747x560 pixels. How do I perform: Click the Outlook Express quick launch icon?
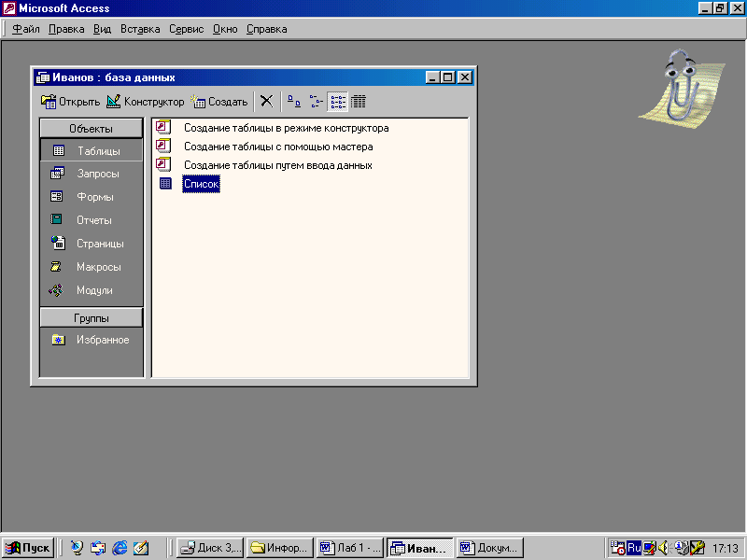pyautogui.click(x=98, y=548)
